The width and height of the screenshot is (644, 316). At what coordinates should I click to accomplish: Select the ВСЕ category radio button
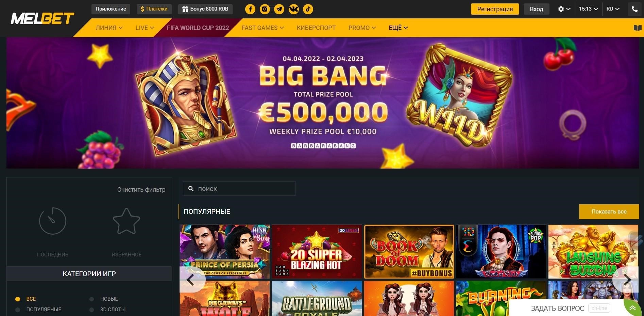click(18, 299)
